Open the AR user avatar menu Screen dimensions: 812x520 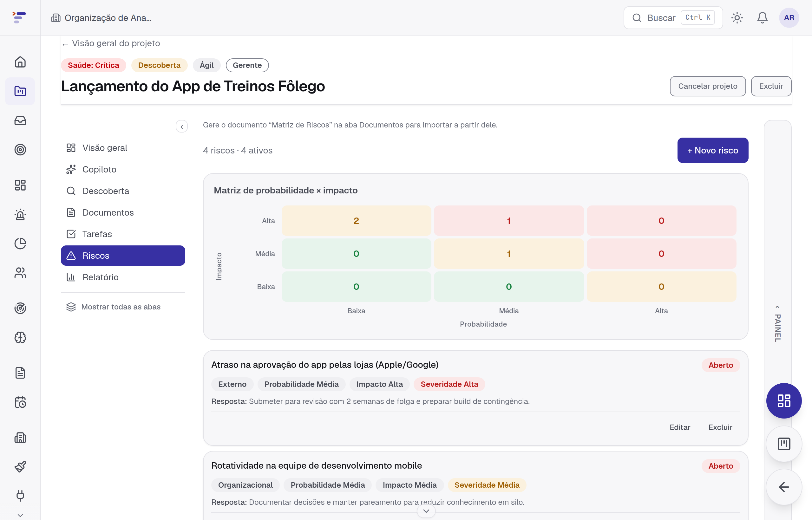(789, 17)
